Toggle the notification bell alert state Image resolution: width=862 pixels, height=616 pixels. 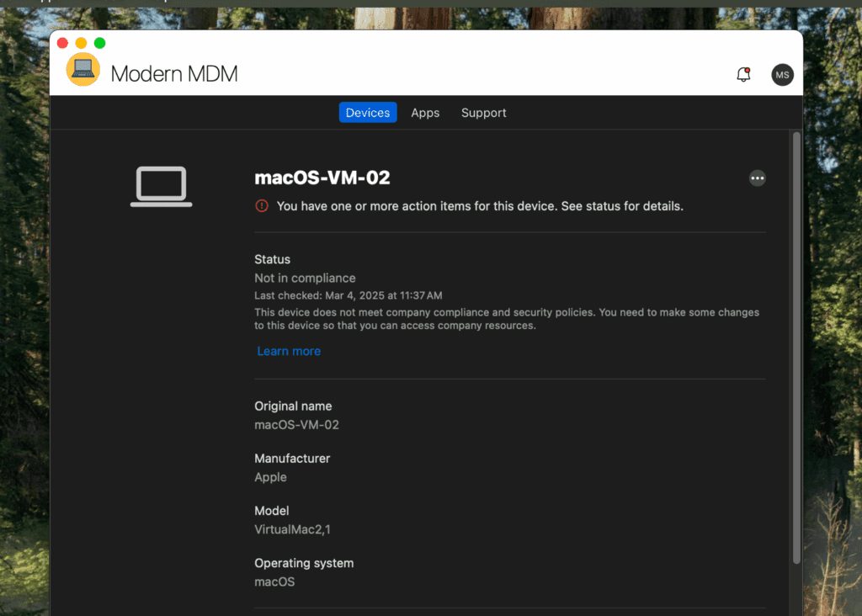pyautogui.click(x=743, y=74)
